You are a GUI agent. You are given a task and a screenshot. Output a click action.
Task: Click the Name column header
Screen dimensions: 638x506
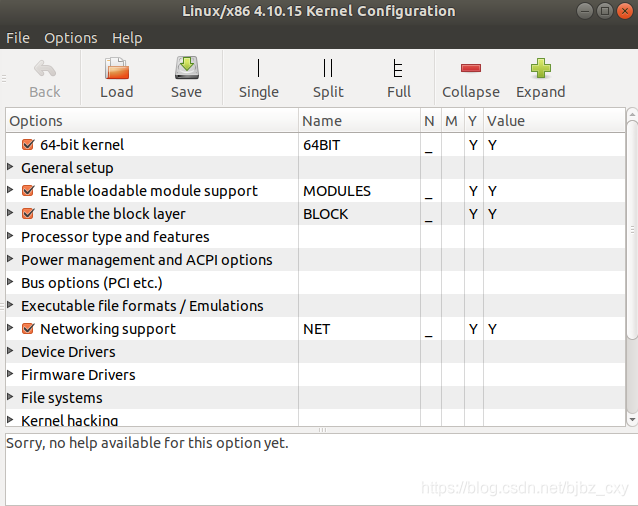click(359, 121)
